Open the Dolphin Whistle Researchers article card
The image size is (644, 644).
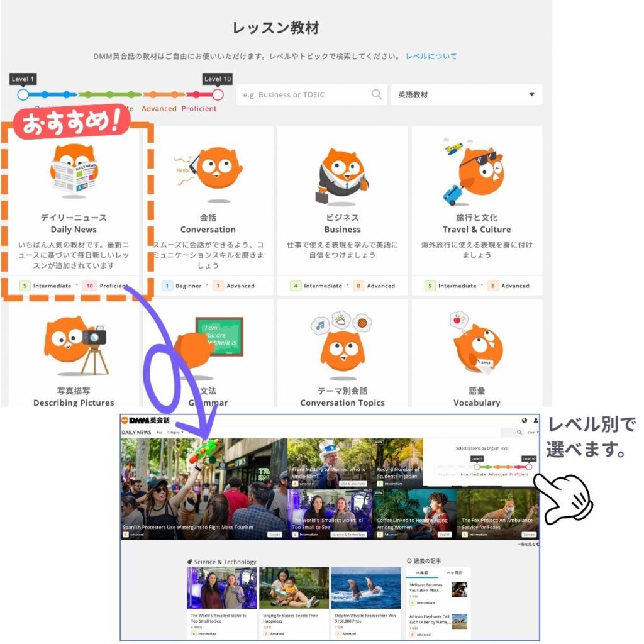coord(366,602)
